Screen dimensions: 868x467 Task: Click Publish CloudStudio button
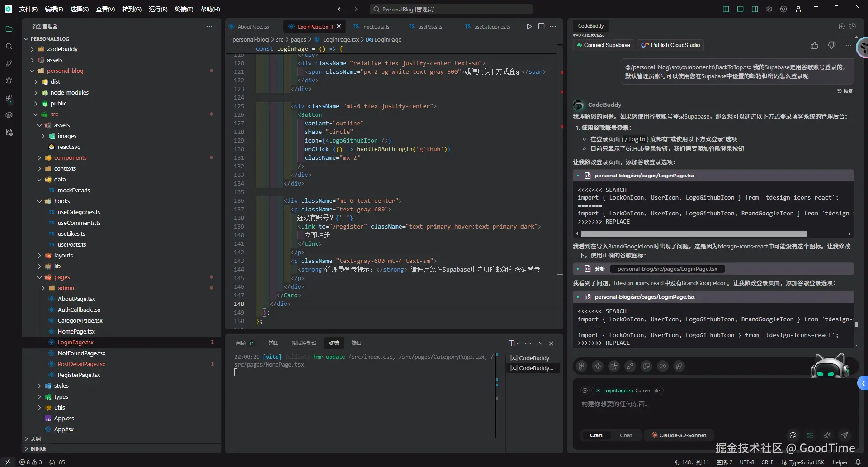[x=670, y=45]
